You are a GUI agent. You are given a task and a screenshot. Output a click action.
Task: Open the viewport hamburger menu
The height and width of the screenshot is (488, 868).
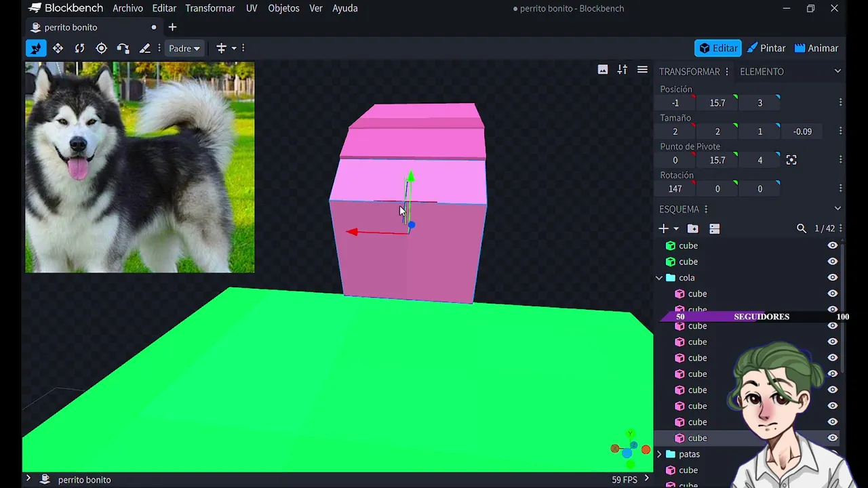[642, 70]
